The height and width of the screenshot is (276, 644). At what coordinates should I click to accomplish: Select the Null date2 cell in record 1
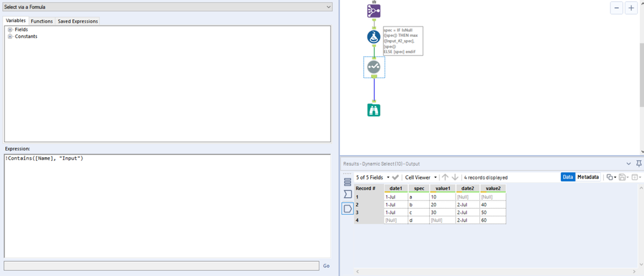pyautogui.click(x=468, y=196)
